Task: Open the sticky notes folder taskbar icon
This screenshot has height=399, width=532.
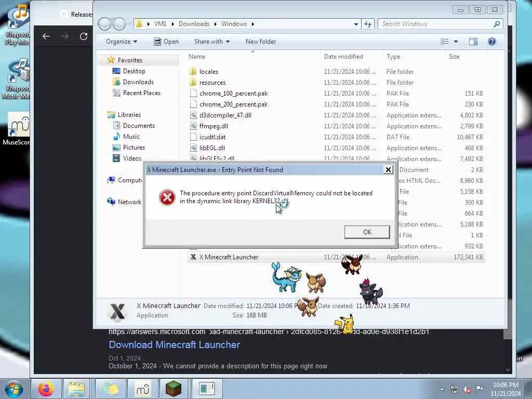Action: [111, 389]
